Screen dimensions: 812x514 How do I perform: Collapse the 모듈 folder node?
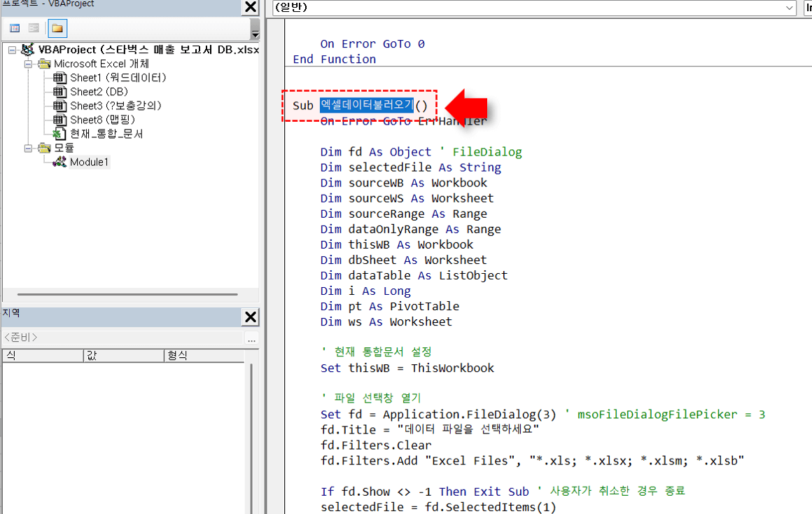(x=28, y=148)
